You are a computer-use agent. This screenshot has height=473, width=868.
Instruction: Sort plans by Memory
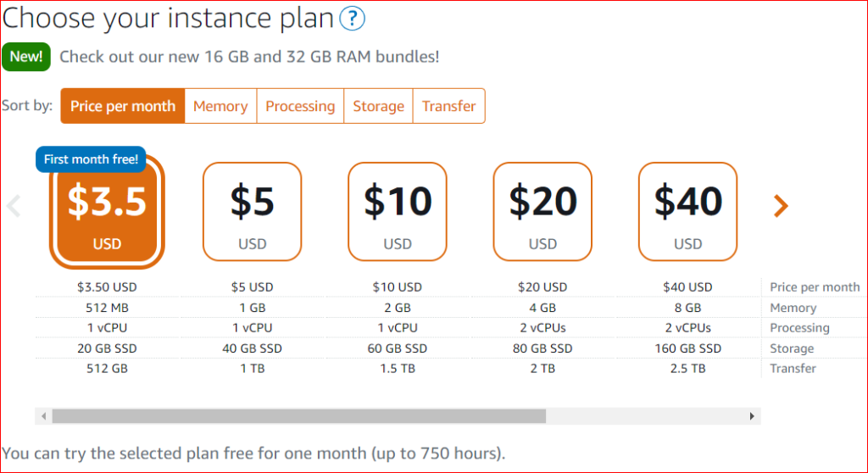tap(220, 106)
